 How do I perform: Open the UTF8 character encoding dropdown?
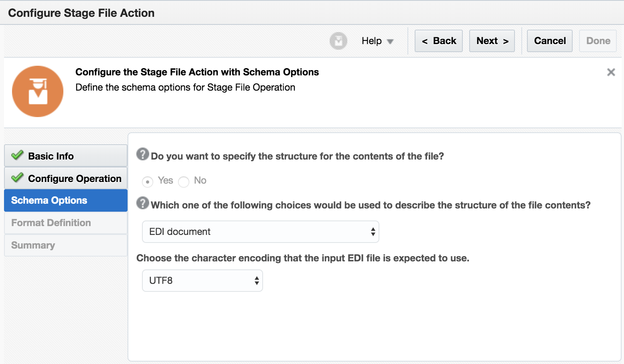click(x=202, y=281)
